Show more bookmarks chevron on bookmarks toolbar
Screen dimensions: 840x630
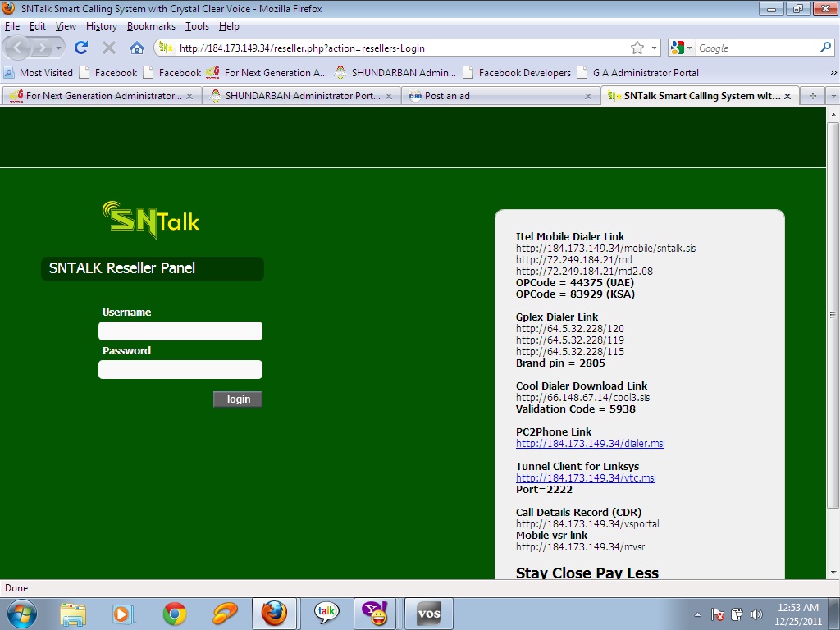coord(833,72)
